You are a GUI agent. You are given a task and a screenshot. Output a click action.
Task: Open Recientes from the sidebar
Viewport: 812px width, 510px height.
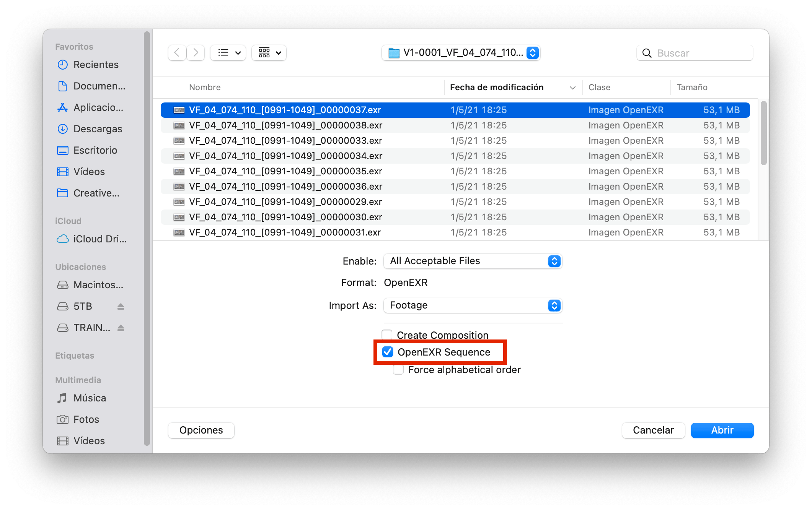[x=95, y=65]
